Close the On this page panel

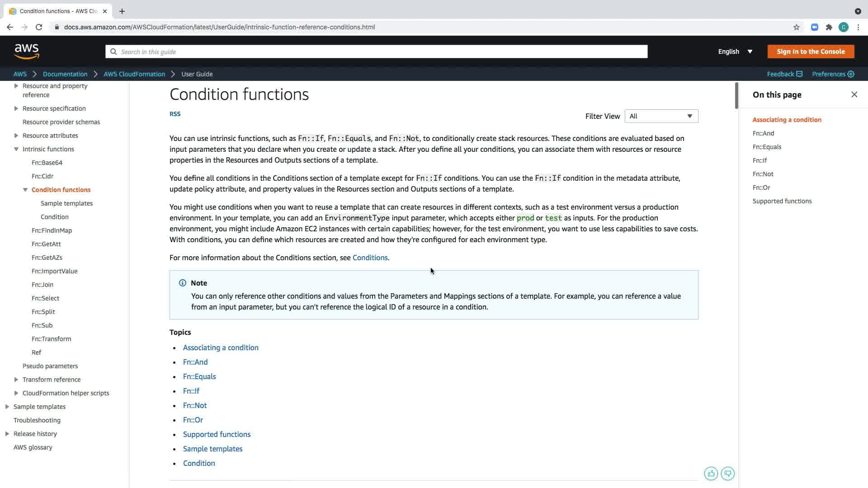coord(854,94)
